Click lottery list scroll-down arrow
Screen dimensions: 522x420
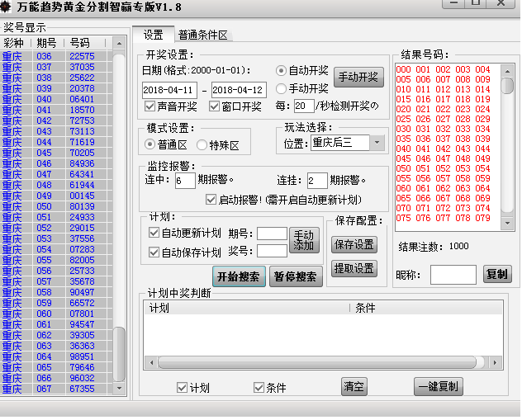[x=119, y=388]
